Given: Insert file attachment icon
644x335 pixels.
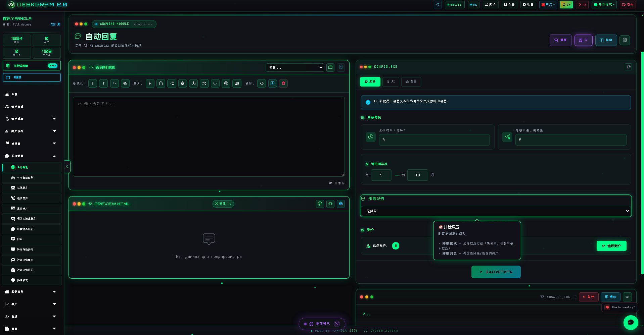Looking at the screenshot, I should pyautogui.click(x=161, y=83).
